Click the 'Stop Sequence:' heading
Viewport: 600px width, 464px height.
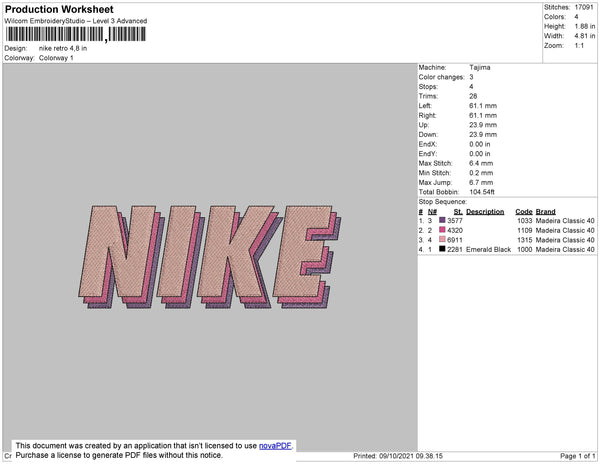tap(443, 202)
